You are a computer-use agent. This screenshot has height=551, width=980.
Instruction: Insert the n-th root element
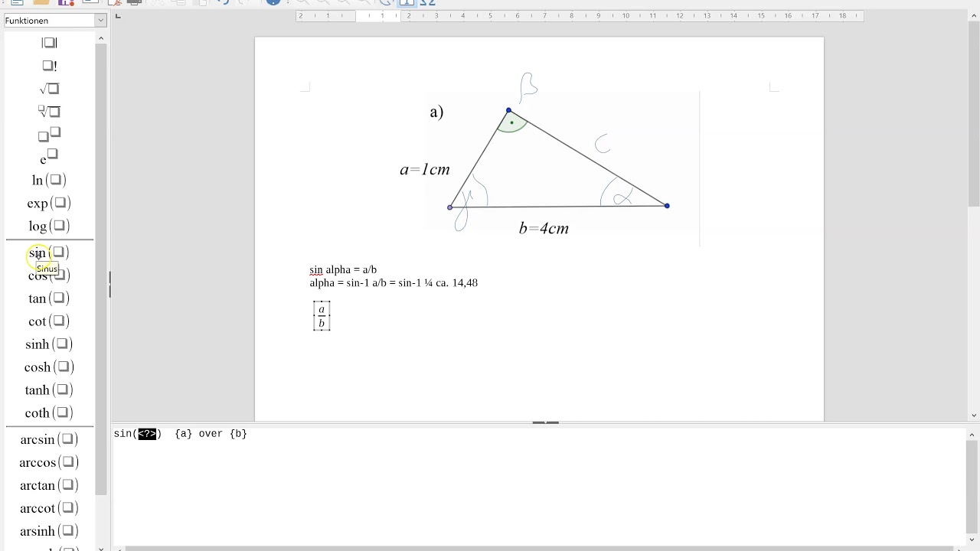(x=49, y=112)
